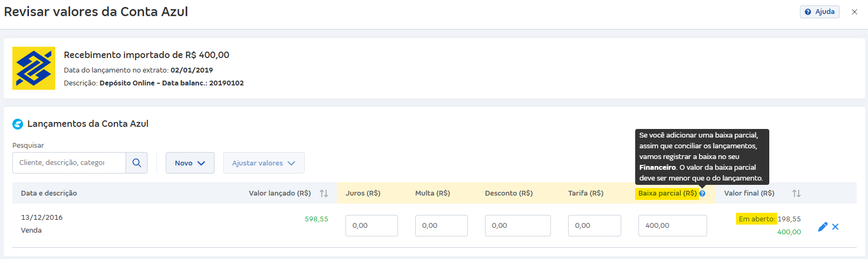Click the Banco do Brasil logo
Viewport: 868px width, 259px height.
pos(34,68)
